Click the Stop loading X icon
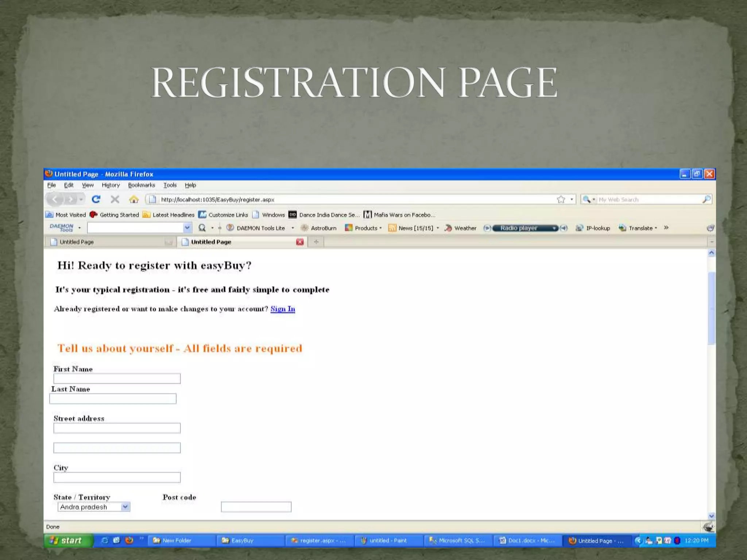Image resolution: width=747 pixels, height=560 pixels. [x=115, y=199]
